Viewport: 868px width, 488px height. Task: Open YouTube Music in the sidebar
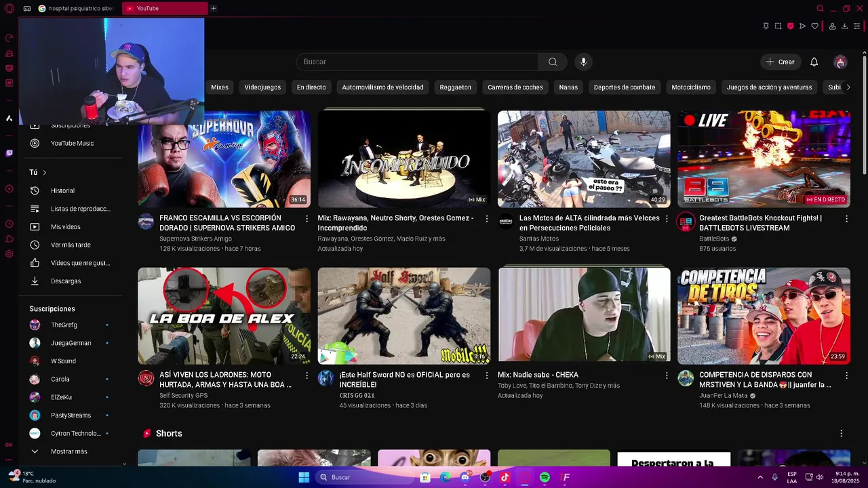point(72,143)
